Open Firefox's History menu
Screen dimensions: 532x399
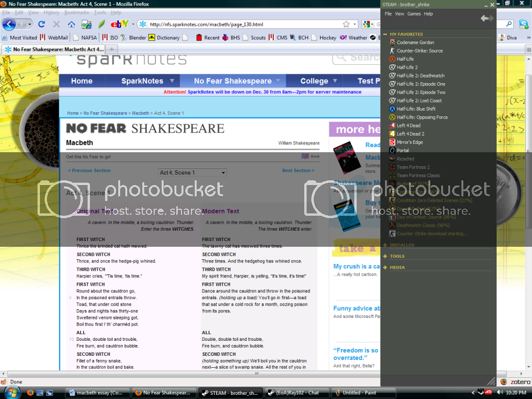[x=51, y=12]
